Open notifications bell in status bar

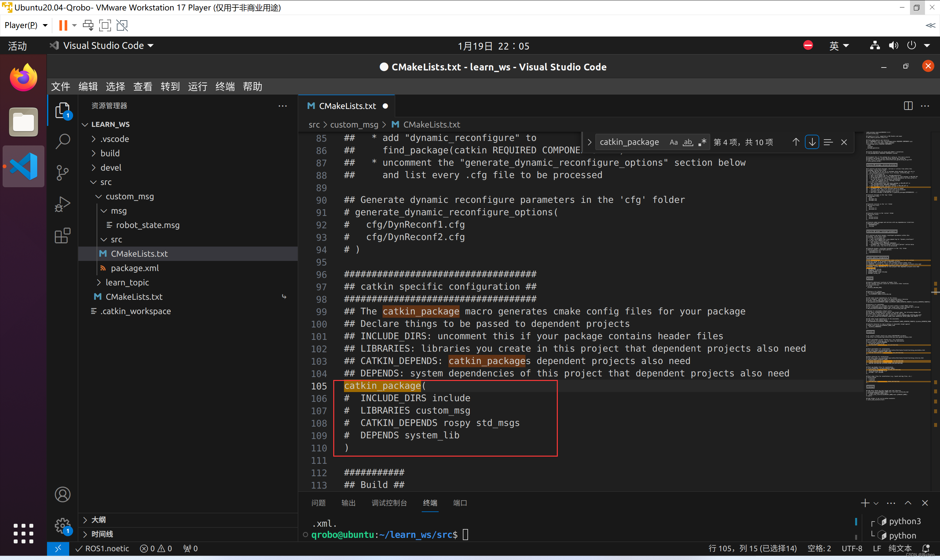pos(926,548)
